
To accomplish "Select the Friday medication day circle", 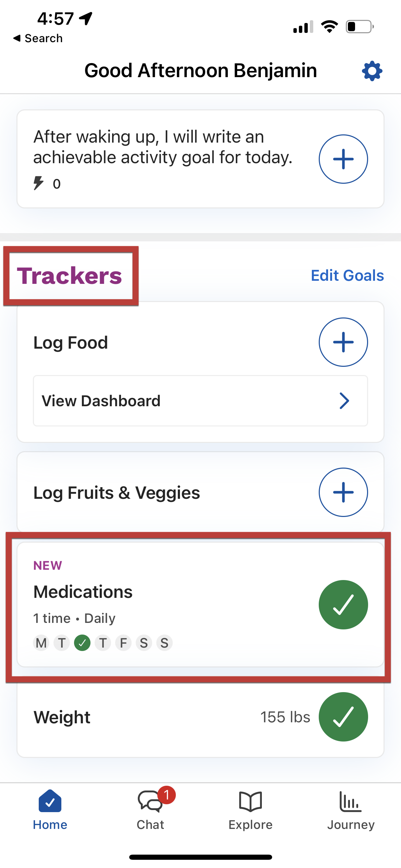I will click(123, 643).
